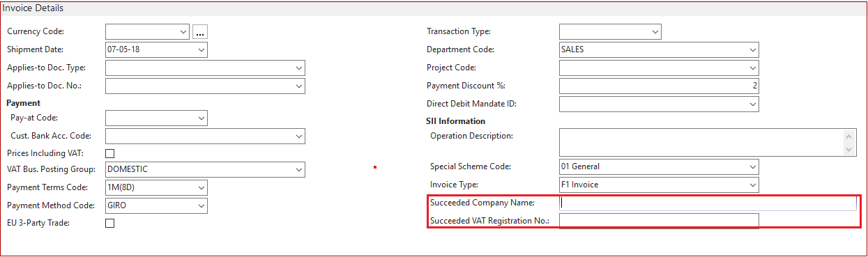Click the Succeeded VAT Registration No. field
Viewport: 868px width, 257px height.
[659, 221]
